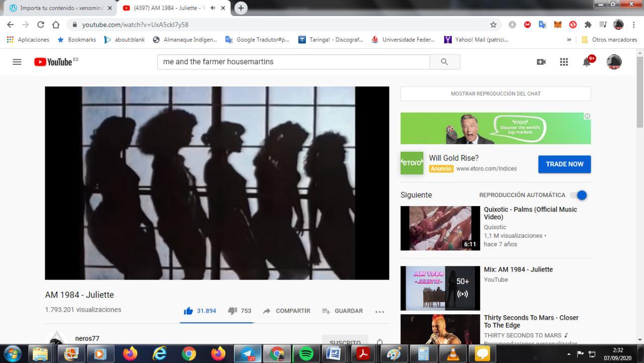
Task: Show hidden system tray icons arrow
Action: 569,354
